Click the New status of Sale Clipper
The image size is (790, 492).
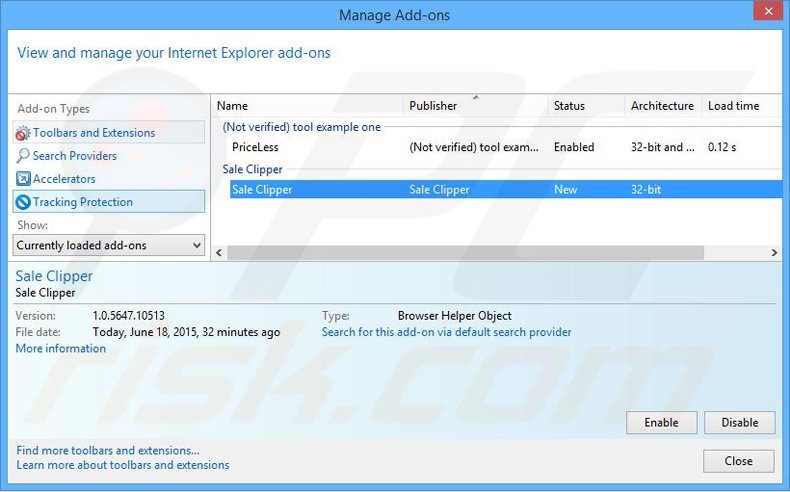pos(565,189)
